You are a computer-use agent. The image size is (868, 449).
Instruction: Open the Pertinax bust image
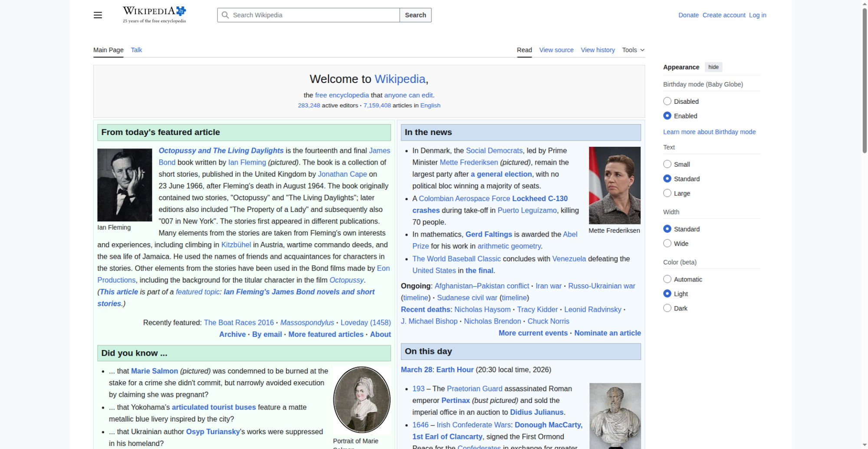pyautogui.click(x=615, y=415)
